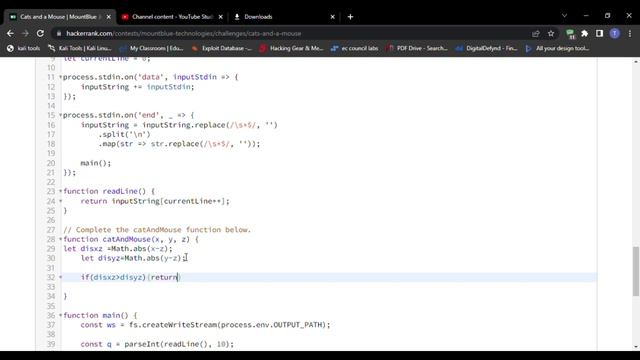Toggle fold arrow at line 24

pyautogui.click(x=60, y=201)
